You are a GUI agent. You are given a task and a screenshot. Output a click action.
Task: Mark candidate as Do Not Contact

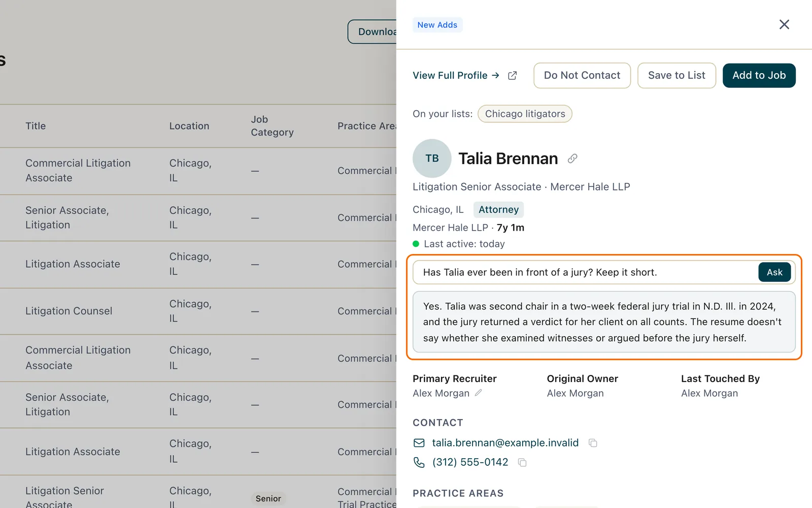[582, 76]
